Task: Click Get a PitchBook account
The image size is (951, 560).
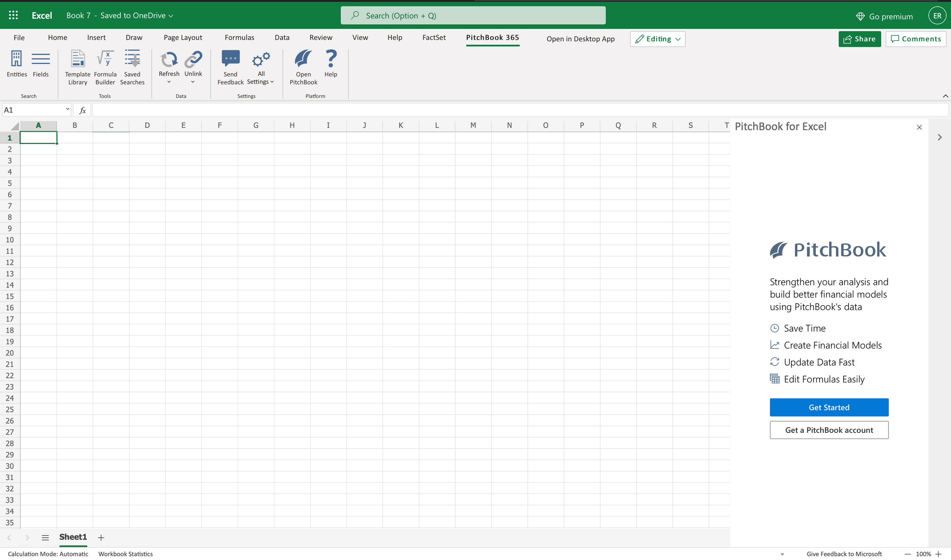Action: coord(829,430)
